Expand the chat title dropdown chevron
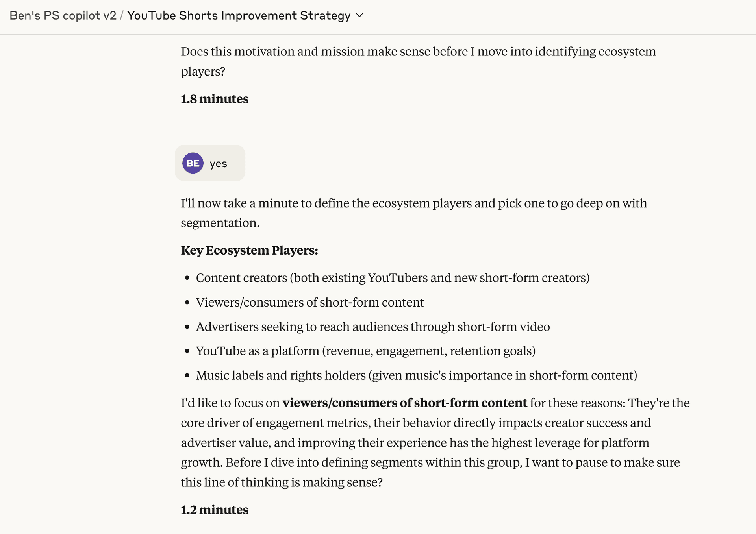Screen dimensions: 756x534 (359, 15)
